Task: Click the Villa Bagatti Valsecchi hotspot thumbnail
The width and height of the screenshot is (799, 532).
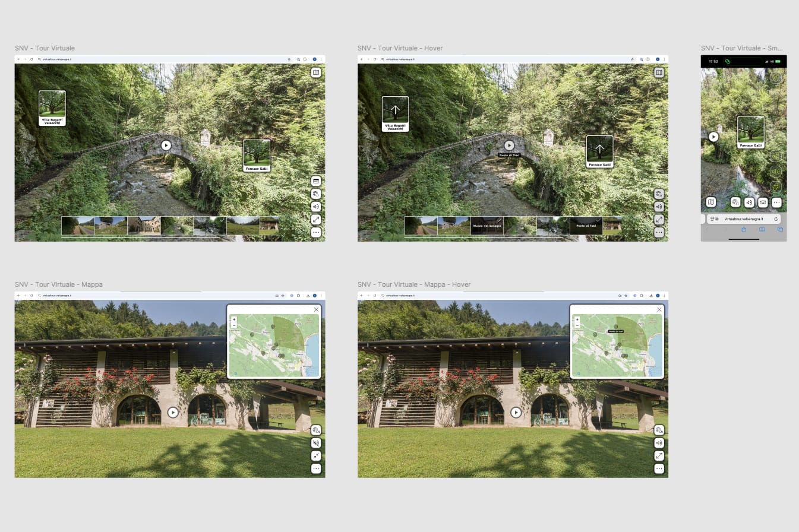Action: (x=52, y=107)
